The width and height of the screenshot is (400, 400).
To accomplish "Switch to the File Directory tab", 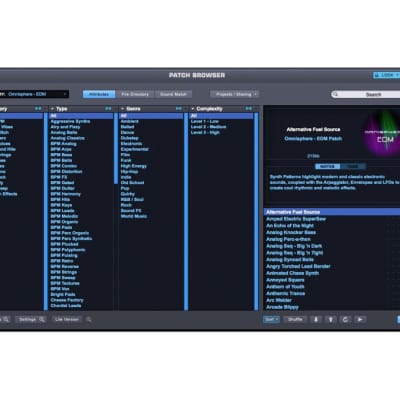I will coord(135,94).
